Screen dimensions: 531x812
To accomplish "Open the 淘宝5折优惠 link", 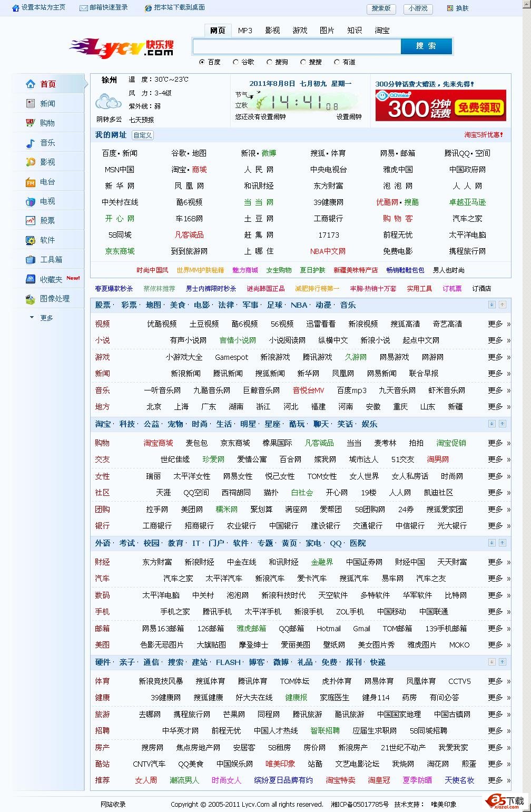I will click(x=484, y=135).
